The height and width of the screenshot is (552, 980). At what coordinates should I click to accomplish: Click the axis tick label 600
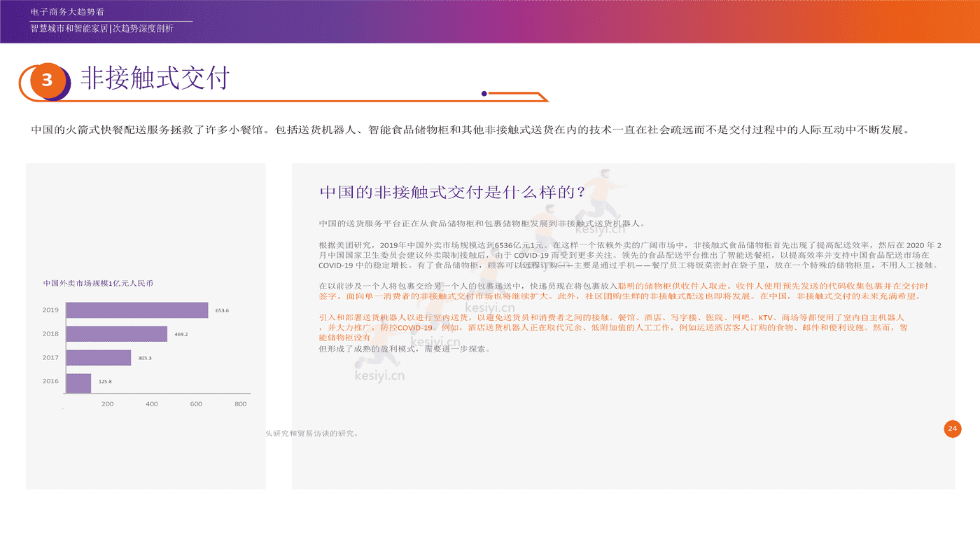pyautogui.click(x=196, y=404)
